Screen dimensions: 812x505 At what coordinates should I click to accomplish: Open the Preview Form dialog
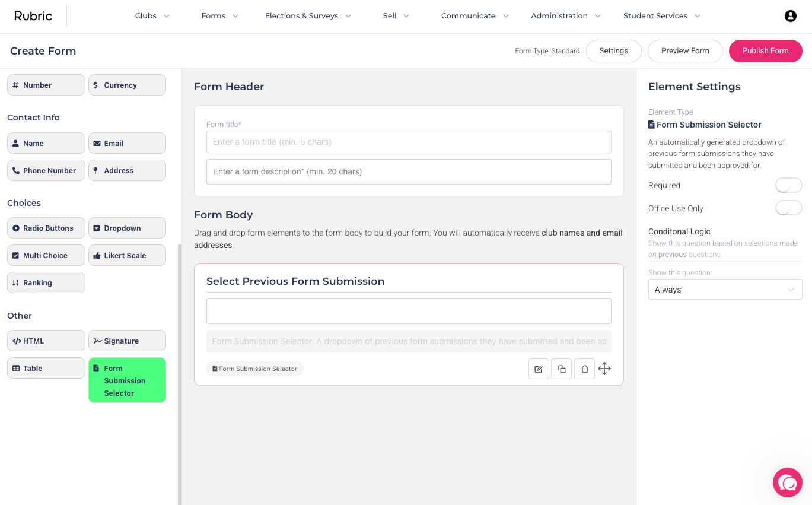pyautogui.click(x=685, y=51)
